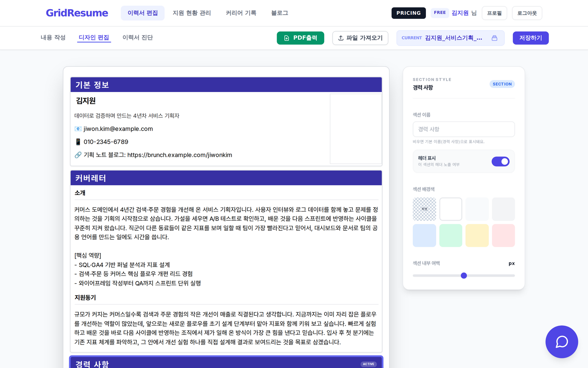Image resolution: width=588 pixels, height=368 pixels.
Task: Open the 이력서 진단 tab
Action: pos(137,38)
